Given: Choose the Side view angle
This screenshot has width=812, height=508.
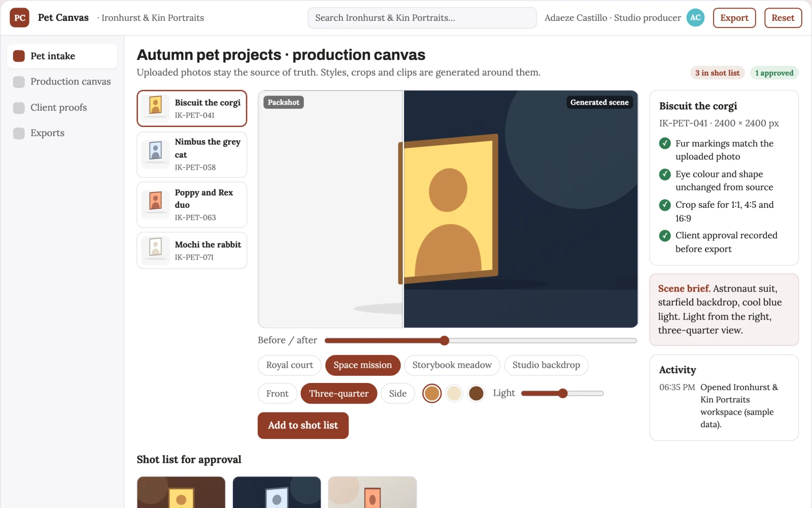Looking at the screenshot, I should tap(398, 394).
